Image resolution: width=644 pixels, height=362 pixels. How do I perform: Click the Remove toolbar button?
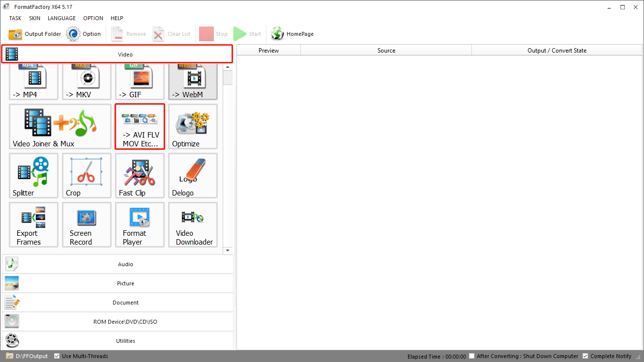(129, 34)
